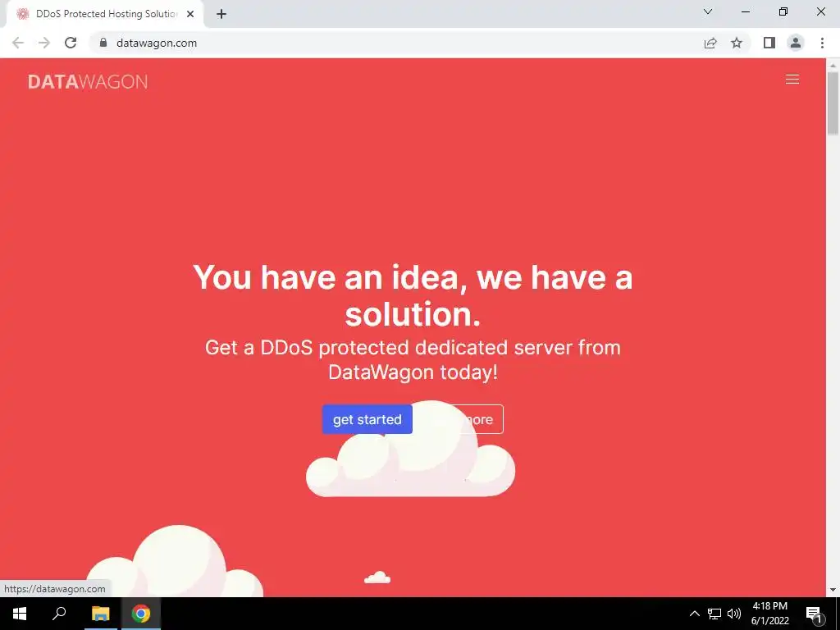Open Chrome's three-dot menu
Viewport: 840px width, 630px height.
pyautogui.click(x=822, y=43)
